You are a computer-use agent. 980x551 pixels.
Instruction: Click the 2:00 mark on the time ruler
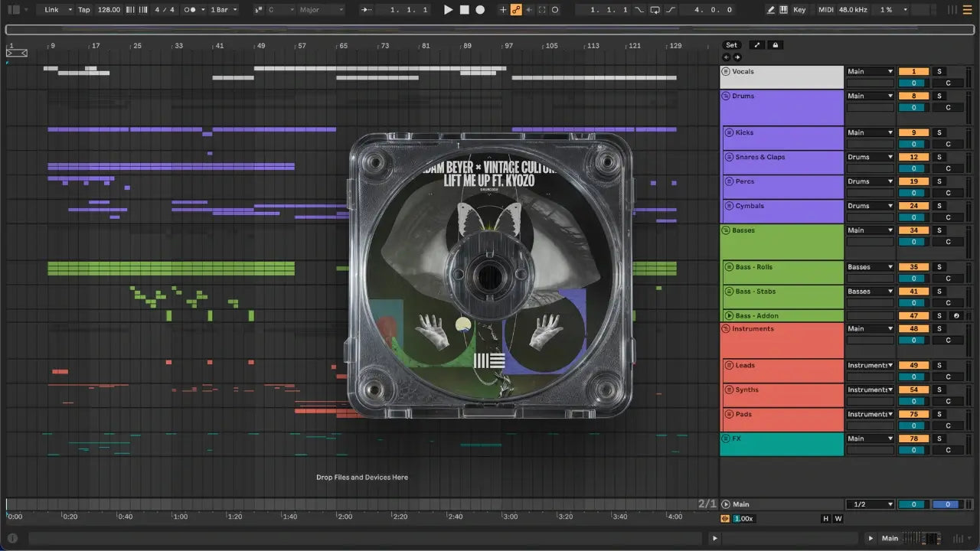(x=345, y=517)
